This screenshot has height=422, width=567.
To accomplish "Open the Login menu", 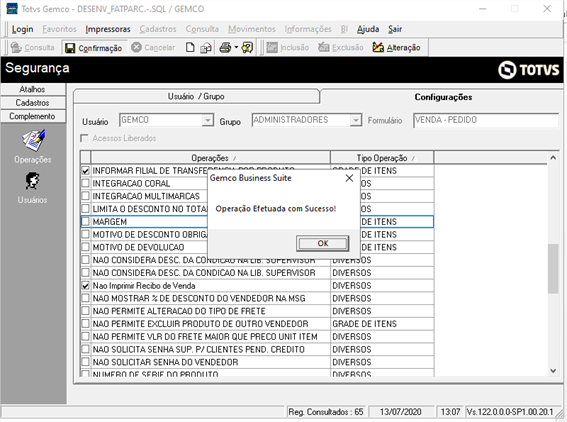I will coord(22,29).
